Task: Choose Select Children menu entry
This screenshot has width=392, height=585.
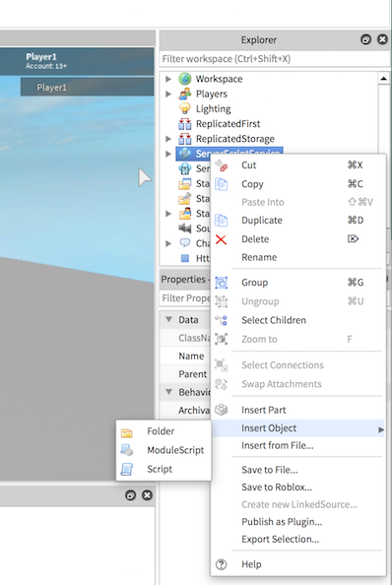Action: pos(298,320)
